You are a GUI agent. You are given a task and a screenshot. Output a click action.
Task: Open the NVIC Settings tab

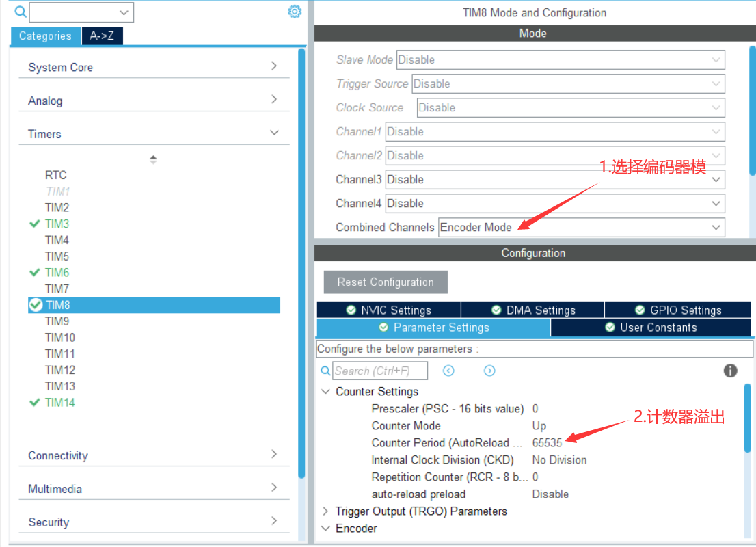coord(389,310)
